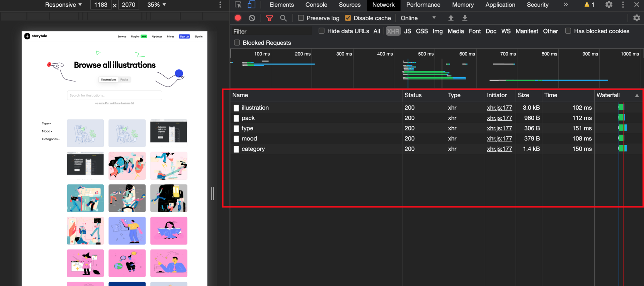This screenshot has width=644, height=286.
Task: Select All filter type
Action: [377, 31]
